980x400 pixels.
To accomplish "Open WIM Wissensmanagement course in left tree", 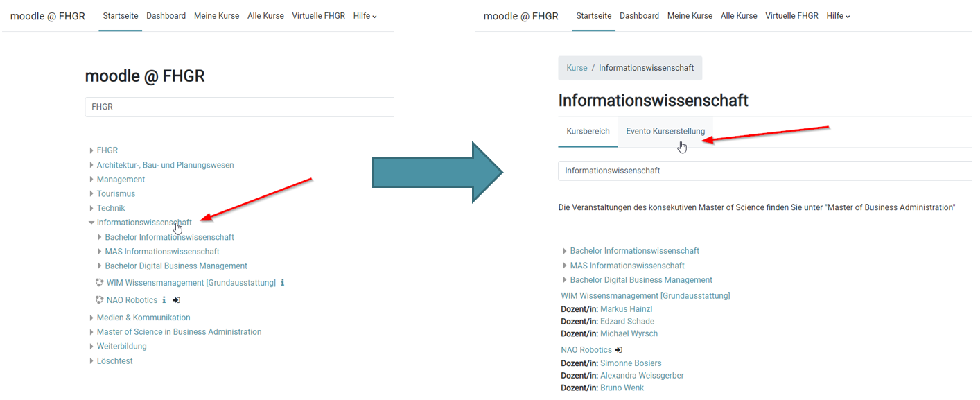I will click(191, 283).
